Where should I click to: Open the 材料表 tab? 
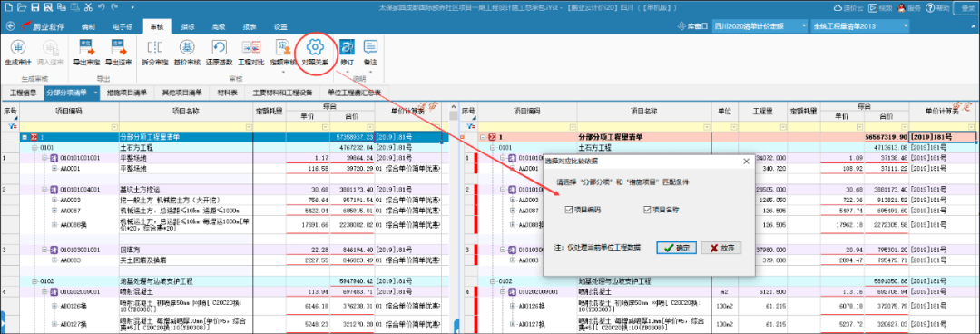point(226,93)
